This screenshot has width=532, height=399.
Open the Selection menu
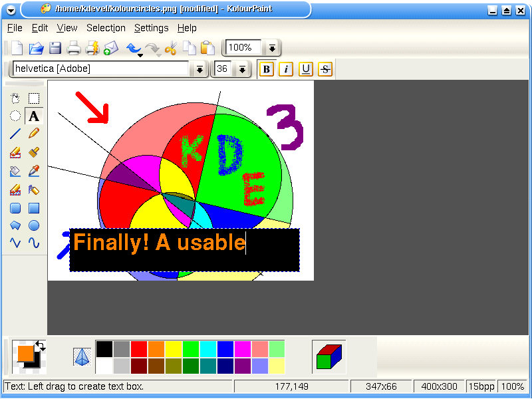[106, 28]
